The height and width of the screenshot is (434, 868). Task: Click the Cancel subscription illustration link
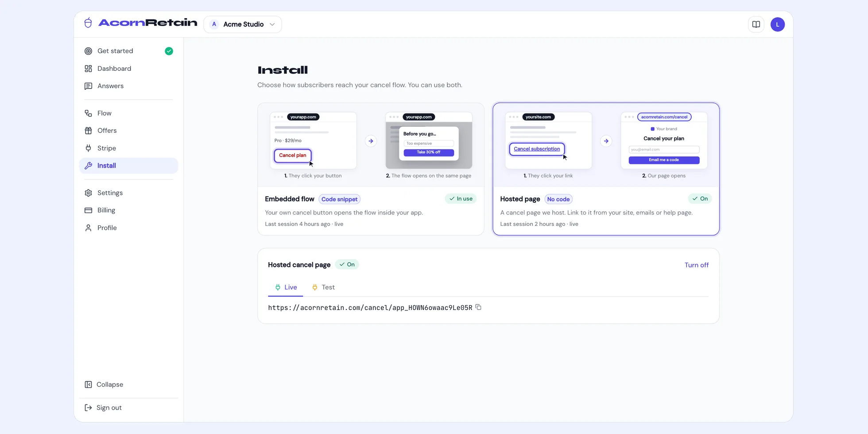(537, 149)
